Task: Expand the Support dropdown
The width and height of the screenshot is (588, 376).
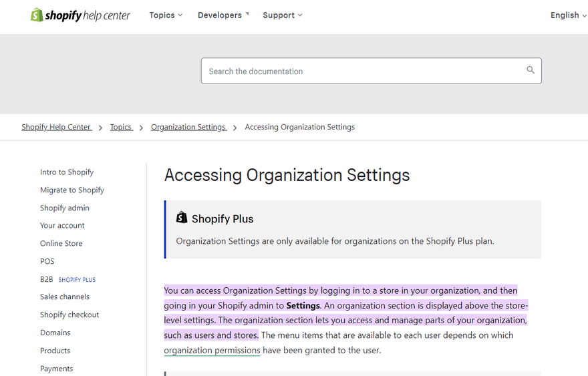Action: pyautogui.click(x=283, y=15)
